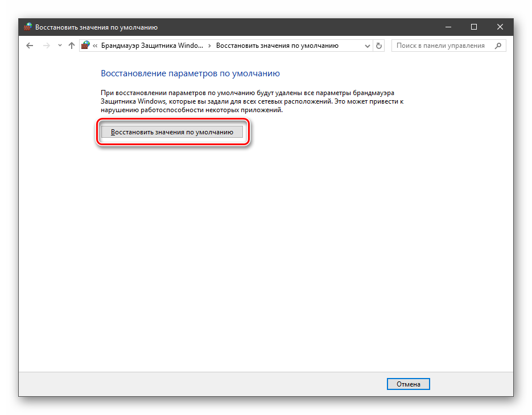Viewport: 532px width, 415px height.
Task: Open 'Брандмауэр Защитника Windo...' breadcrumb
Action: 152,46
